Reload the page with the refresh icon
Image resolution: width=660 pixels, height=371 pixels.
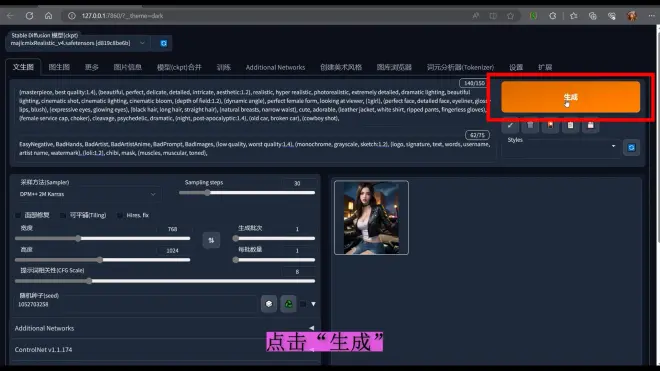click(29, 16)
